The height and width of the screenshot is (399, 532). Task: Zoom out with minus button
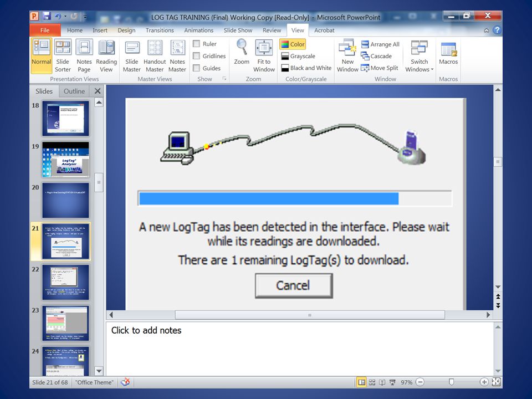(x=420, y=382)
